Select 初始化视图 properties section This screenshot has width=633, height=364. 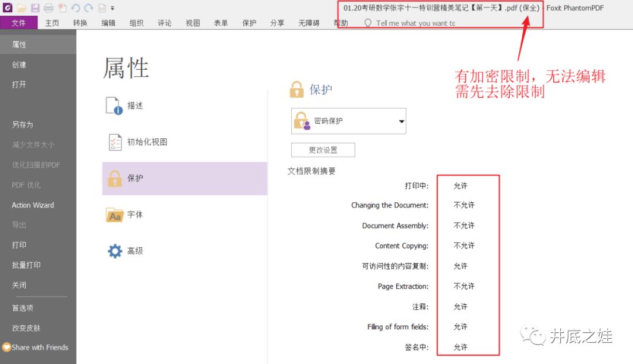coord(147,142)
